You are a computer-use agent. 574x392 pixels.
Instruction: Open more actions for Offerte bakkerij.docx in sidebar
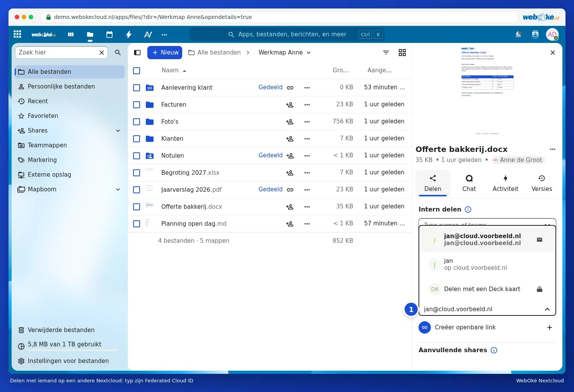click(x=553, y=149)
